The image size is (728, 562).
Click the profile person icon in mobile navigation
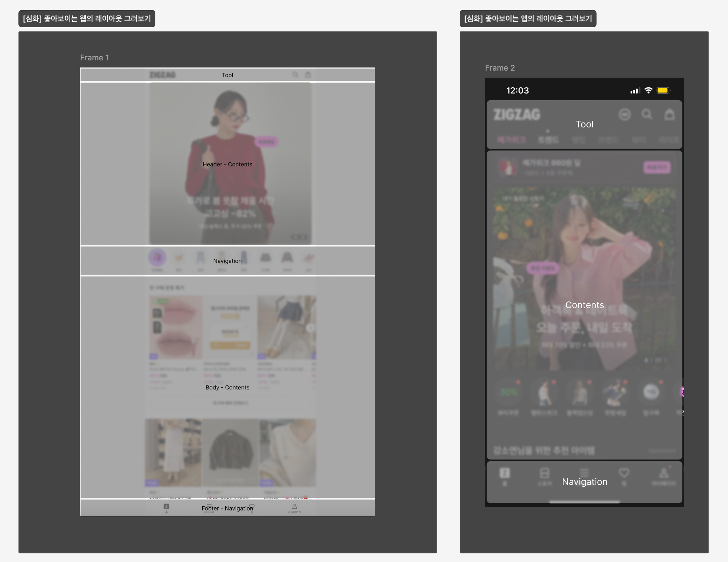[664, 473]
